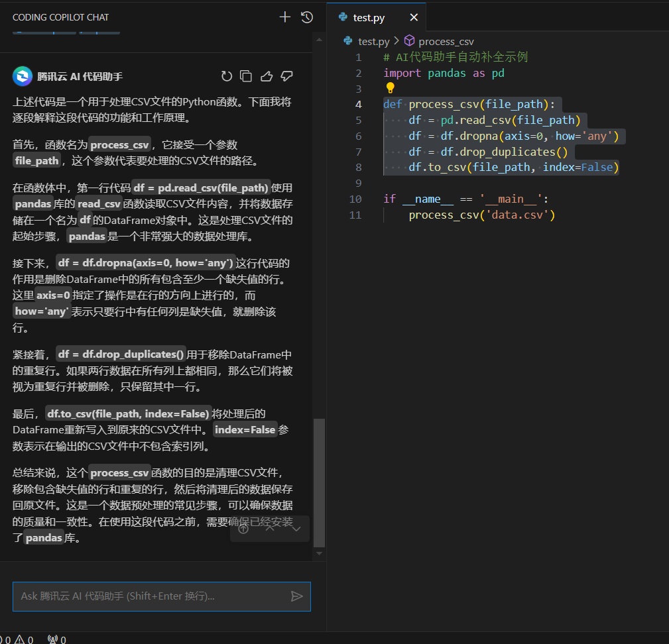Screen dimensions: 669x644
Task: Click inline code 'index=False' in chat
Action: click(245, 429)
